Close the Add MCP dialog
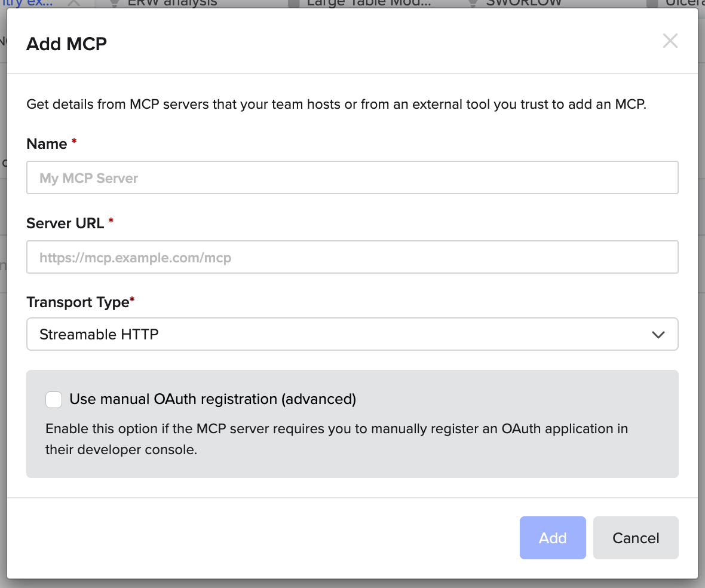The image size is (705, 588). click(670, 41)
